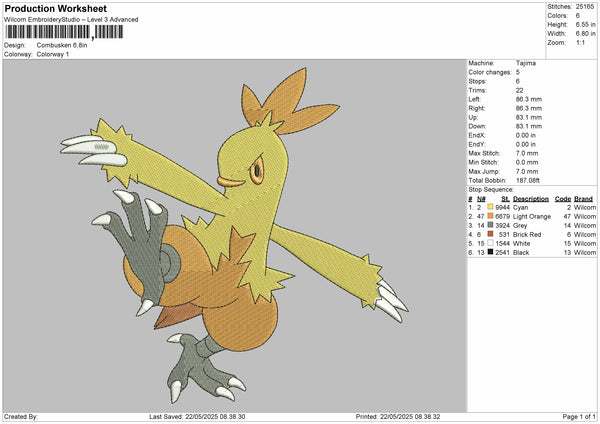Click the 'Grey' description in row 3

(520, 225)
